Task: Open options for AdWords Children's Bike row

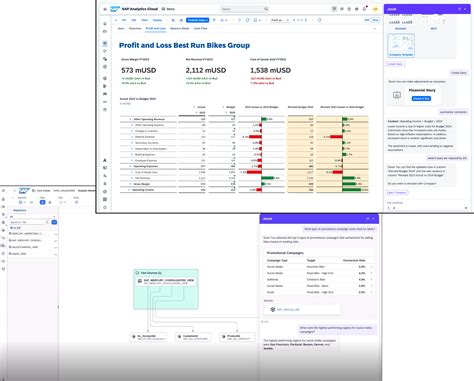Action: point(372,279)
